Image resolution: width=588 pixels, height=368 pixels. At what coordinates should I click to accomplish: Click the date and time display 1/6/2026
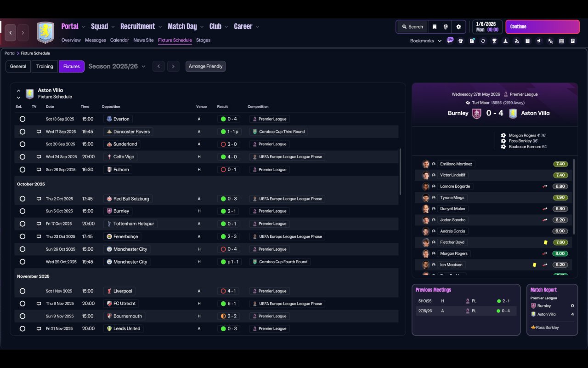[x=487, y=27]
